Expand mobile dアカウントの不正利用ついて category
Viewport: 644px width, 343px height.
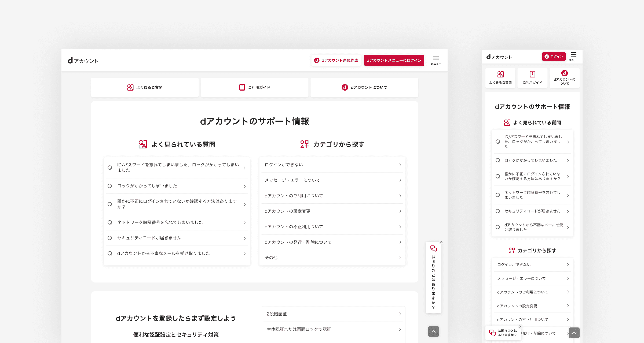click(x=532, y=320)
